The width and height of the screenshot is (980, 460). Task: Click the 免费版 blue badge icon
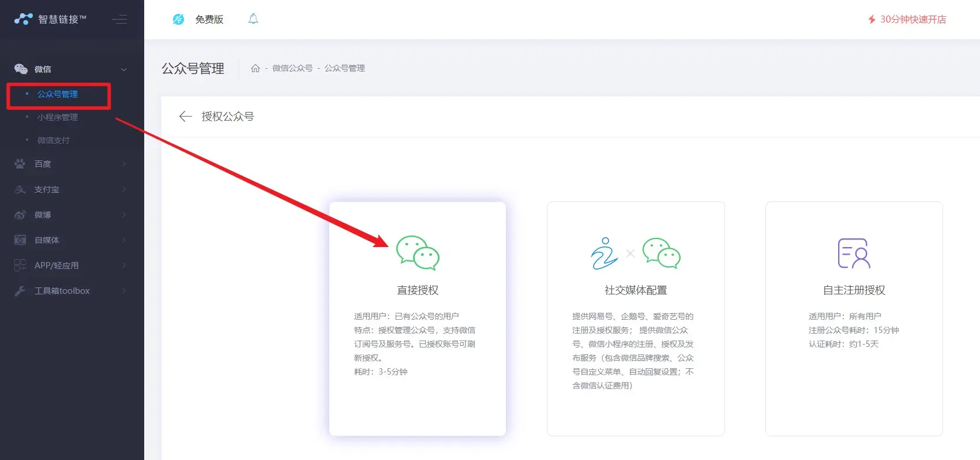pyautogui.click(x=178, y=20)
